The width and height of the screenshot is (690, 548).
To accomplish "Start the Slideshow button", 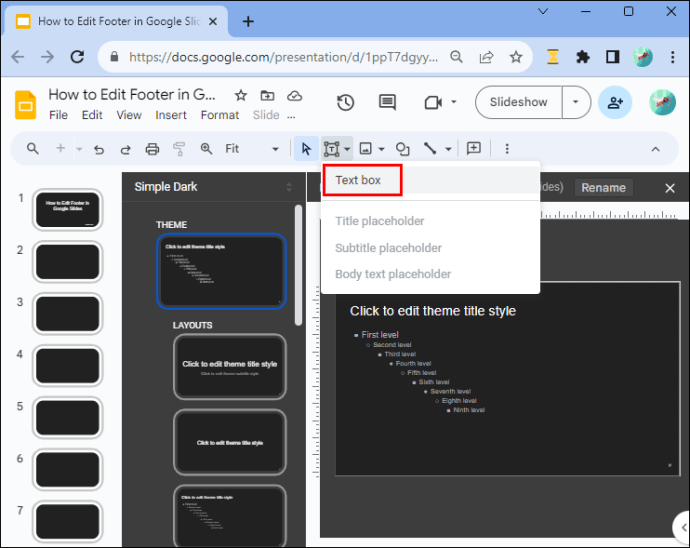I will 519,102.
